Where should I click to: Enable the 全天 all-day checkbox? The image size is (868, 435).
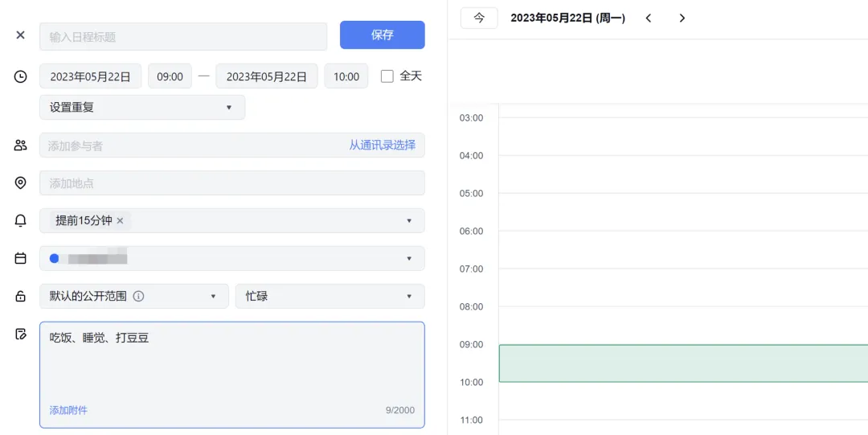(x=387, y=76)
